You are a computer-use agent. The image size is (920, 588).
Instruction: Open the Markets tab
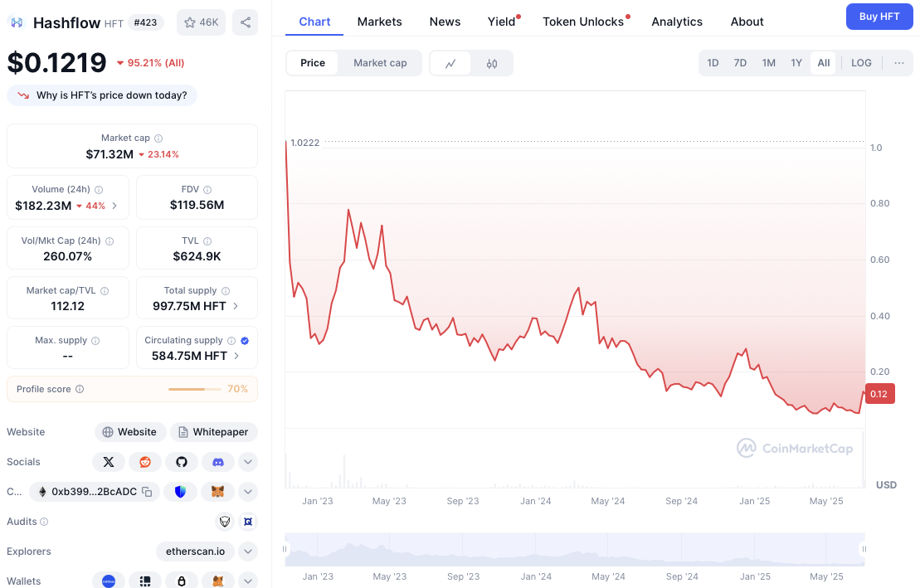[380, 22]
